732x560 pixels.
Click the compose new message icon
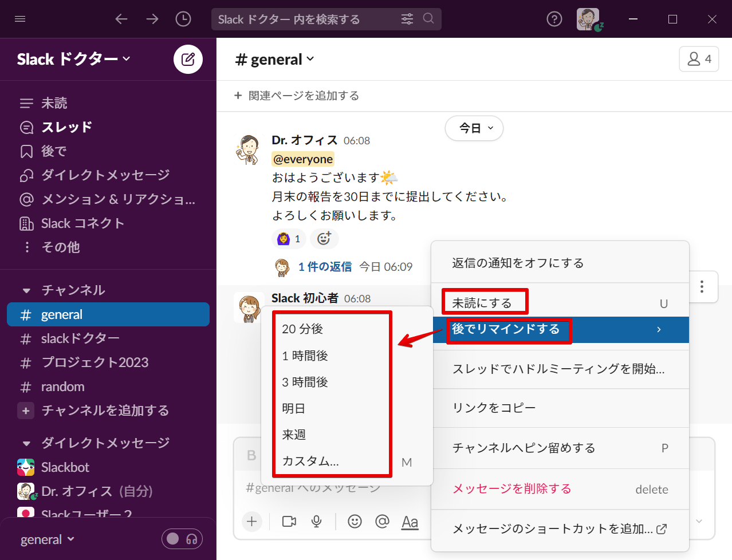188,59
